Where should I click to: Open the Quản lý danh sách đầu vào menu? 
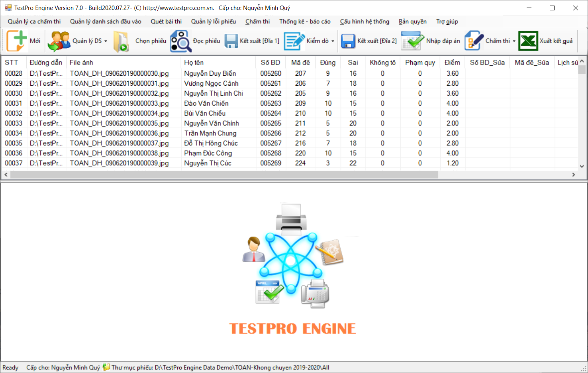tap(106, 22)
